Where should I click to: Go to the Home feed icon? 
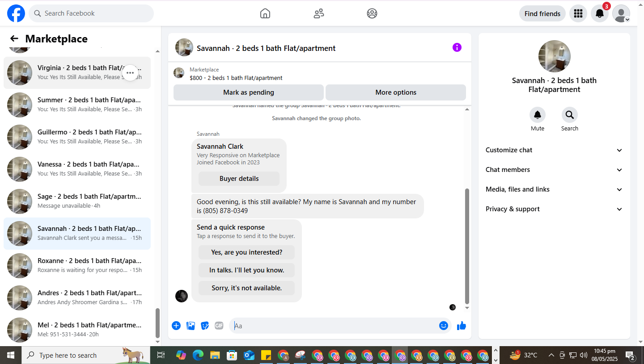tap(265, 13)
